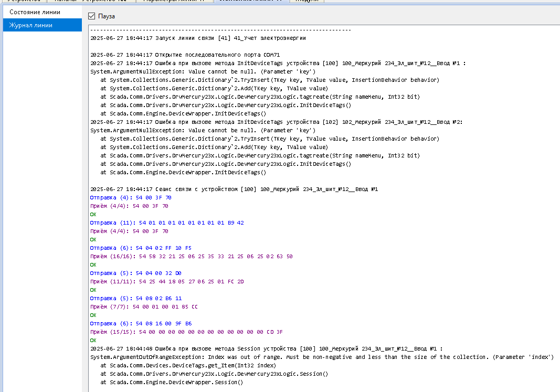Click the line Отправка (5): 54 04 00 32 D0
The width and height of the screenshot is (560, 392).
(136, 273)
